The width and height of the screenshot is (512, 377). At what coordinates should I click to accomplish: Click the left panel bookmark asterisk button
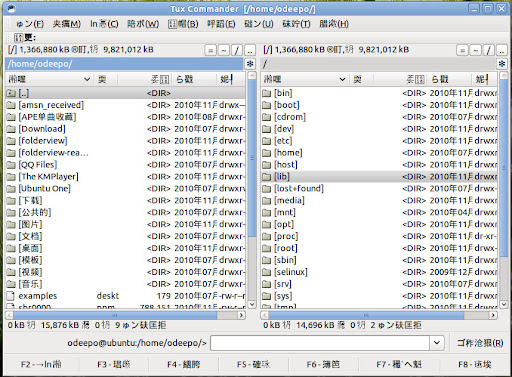point(250,64)
